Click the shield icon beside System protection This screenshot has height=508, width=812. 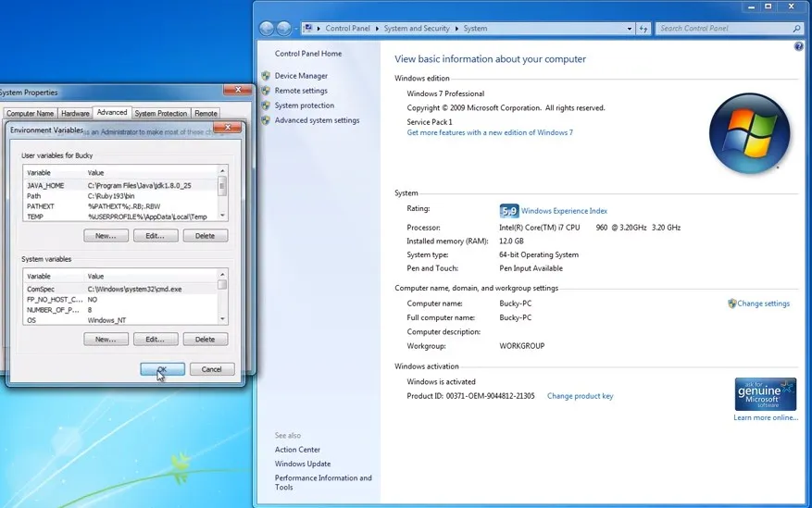(x=266, y=105)
